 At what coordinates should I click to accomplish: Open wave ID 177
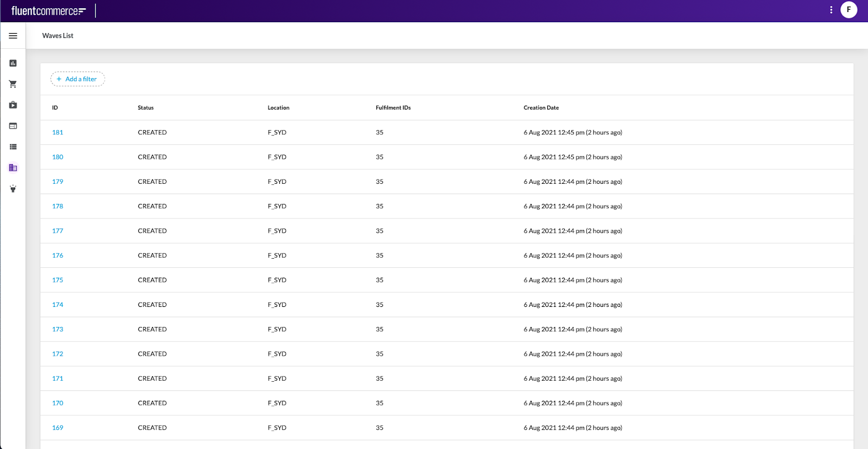pyautogui.click(x=58, y=231)
